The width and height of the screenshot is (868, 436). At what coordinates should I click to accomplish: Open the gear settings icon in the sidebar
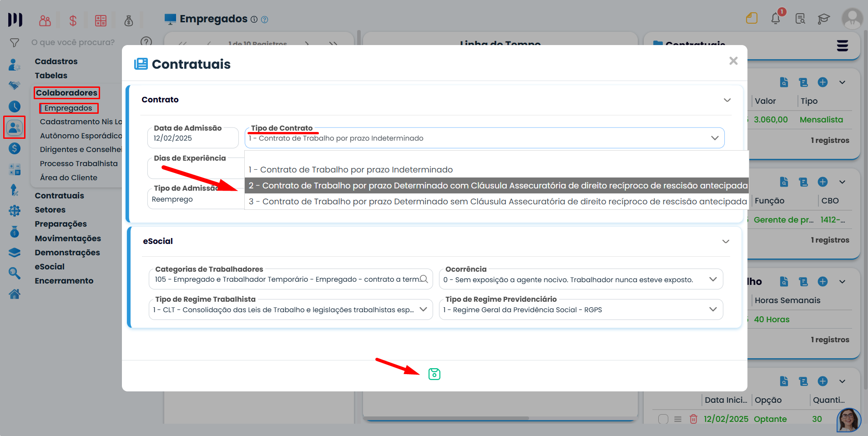tap(15, 211)
